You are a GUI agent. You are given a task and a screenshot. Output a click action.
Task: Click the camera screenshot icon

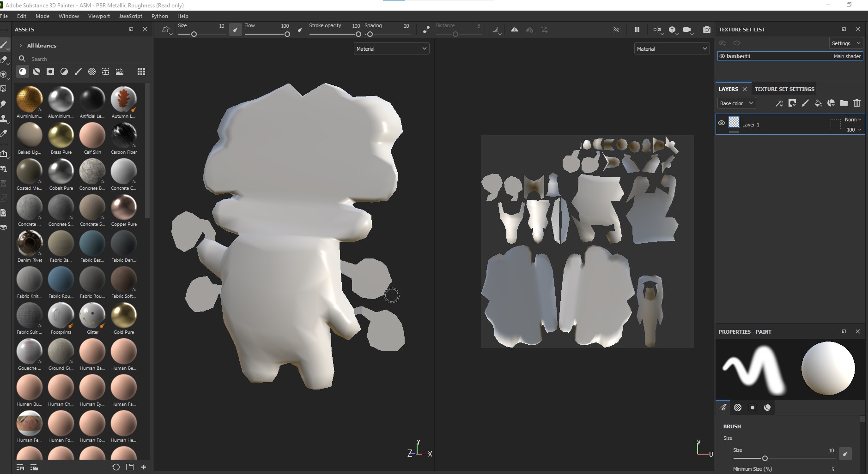pyautogui.click(x=706, y=30)
